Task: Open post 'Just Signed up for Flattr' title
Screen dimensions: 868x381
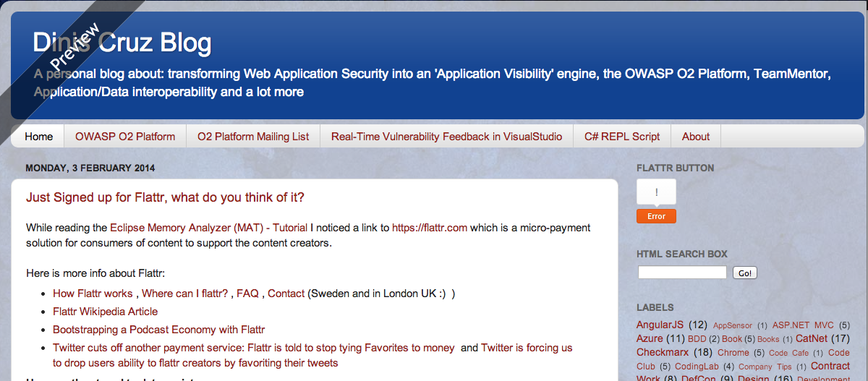Action: pos(165,197)
